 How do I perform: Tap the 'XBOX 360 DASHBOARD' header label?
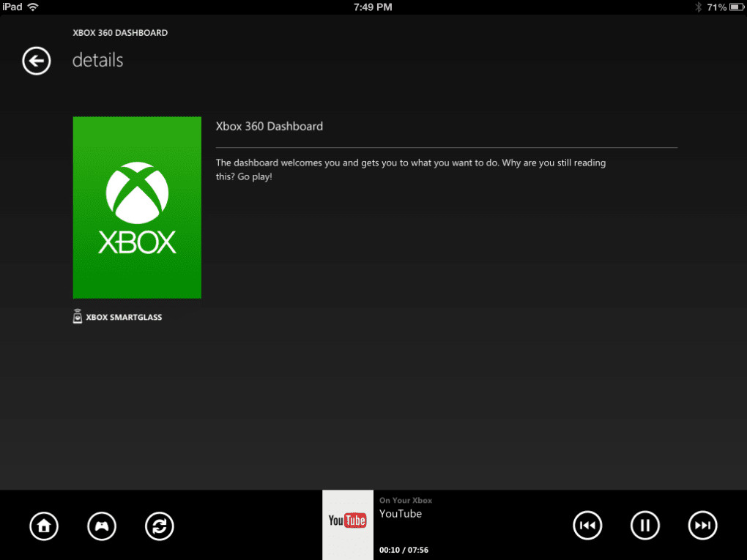pos(120,33)
